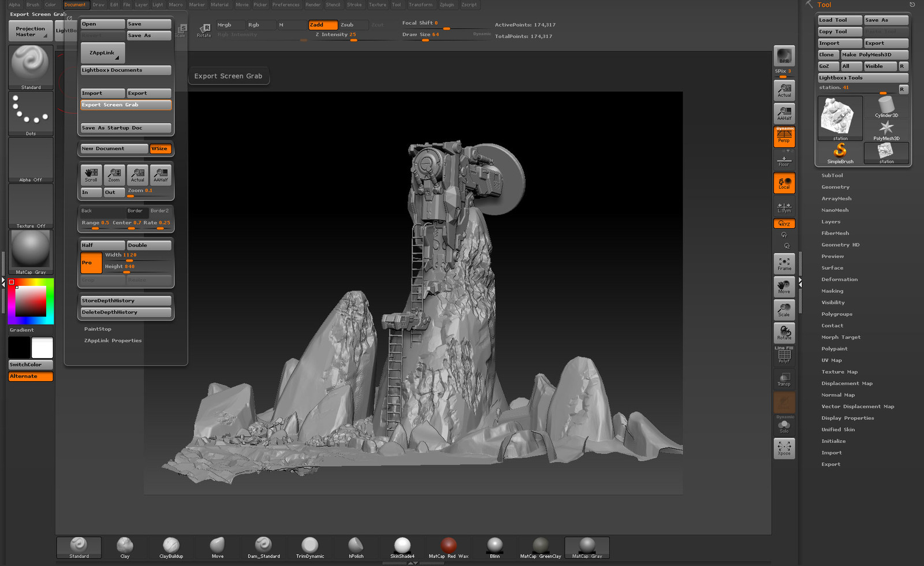
Task: Open the Transform menu
Action: tap(420, 5)
